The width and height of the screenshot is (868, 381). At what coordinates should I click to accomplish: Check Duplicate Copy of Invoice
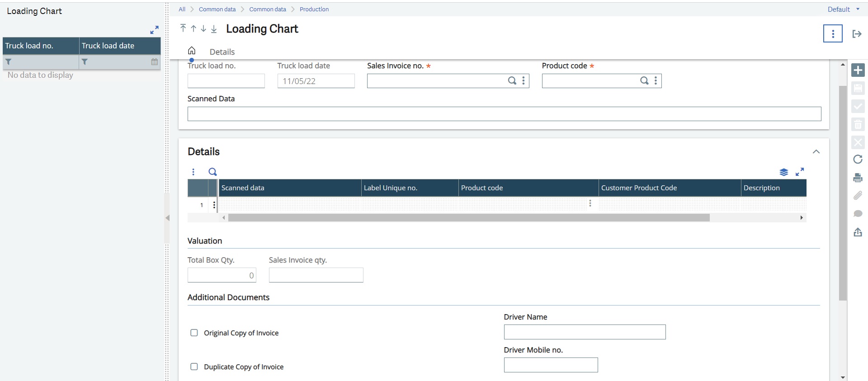tap(194, 367)
